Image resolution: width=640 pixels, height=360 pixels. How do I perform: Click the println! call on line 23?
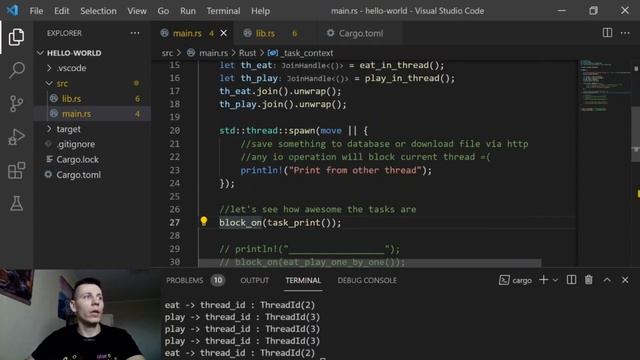[336, 170]
